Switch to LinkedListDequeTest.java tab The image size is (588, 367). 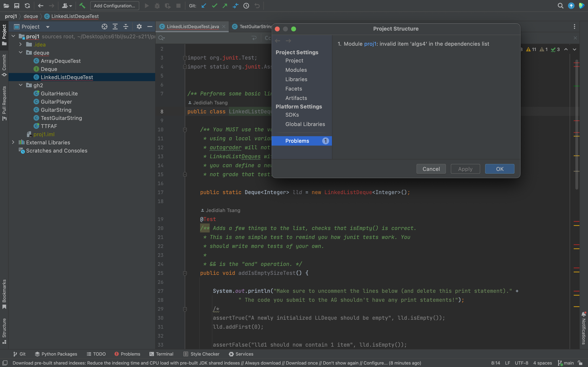click(x=193, y=27)
